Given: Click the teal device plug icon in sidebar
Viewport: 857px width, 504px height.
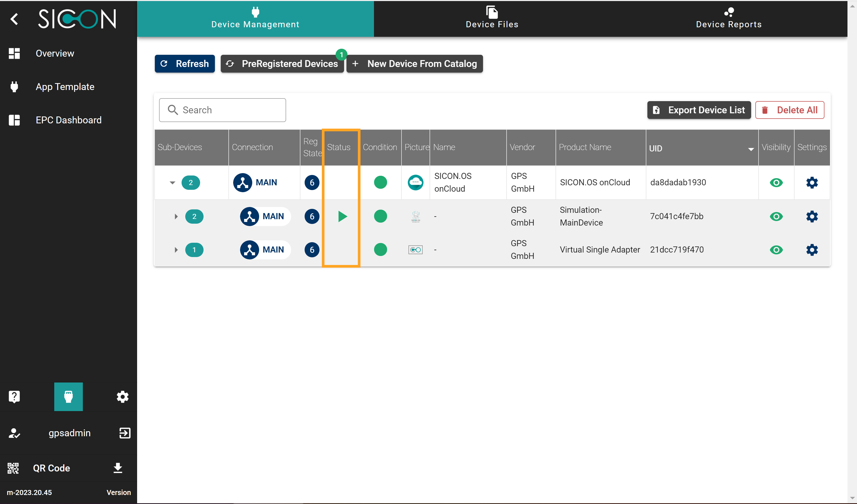Looking at the screenshot, I should (x=68, y=397).
